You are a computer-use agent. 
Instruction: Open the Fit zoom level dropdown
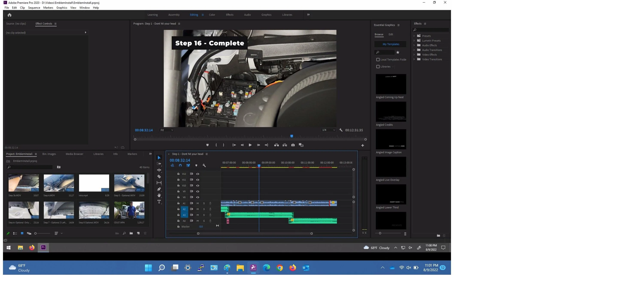(x=167, y=130)
